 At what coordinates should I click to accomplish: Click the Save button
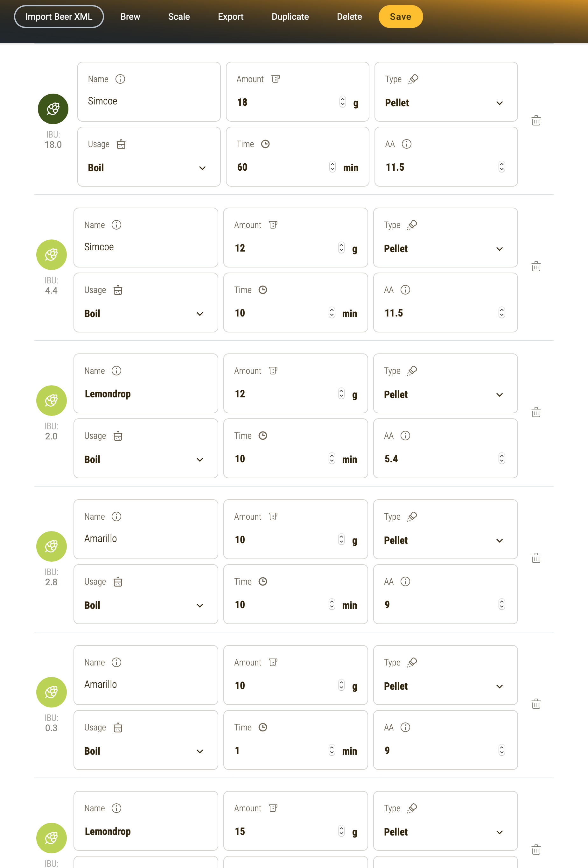[x=400, y=17]
